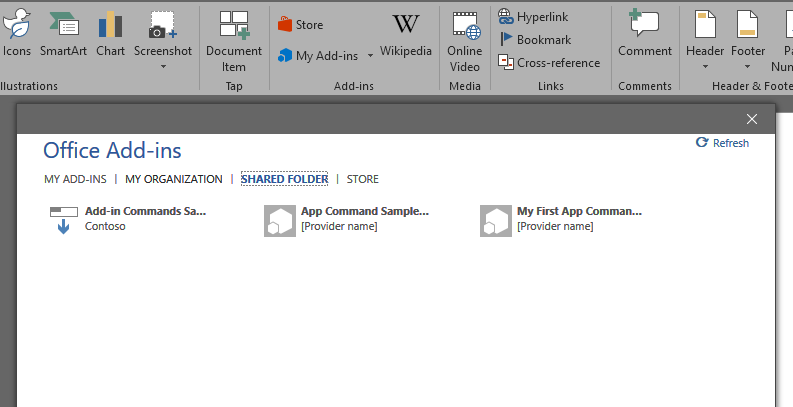
Task: Open the Document Item tap tool
Action: [x=234, y=41]
